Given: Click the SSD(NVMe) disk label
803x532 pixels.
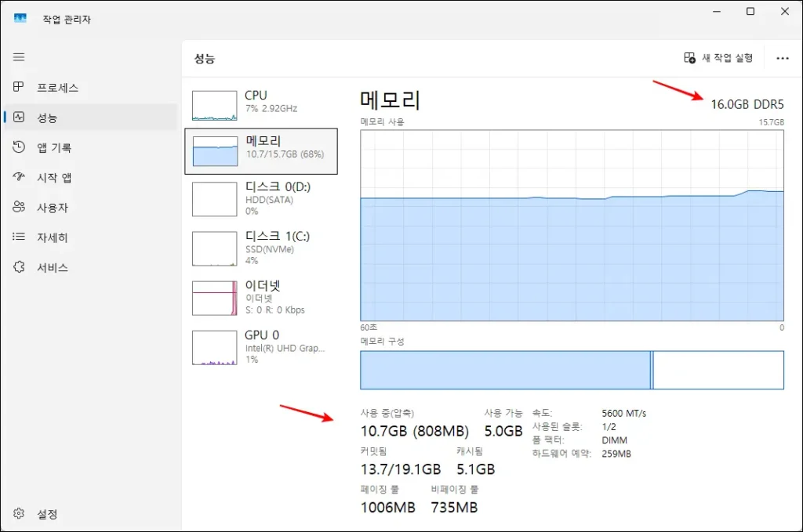Looking at the screenshot, I should 270,249.
